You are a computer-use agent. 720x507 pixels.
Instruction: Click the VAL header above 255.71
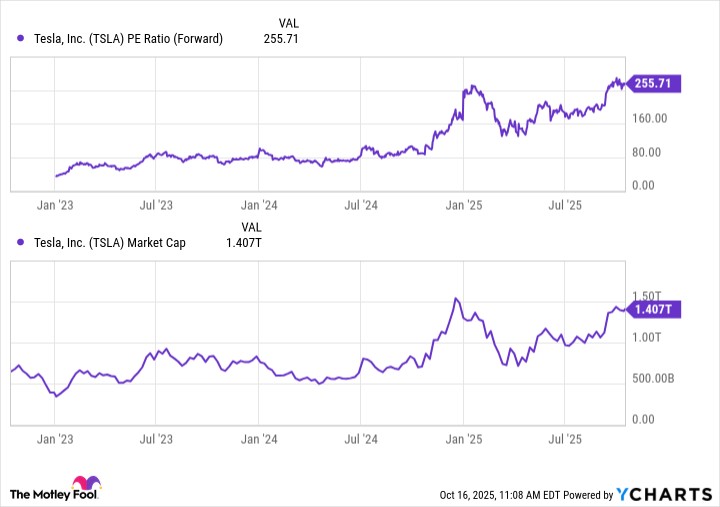point(286,22)
